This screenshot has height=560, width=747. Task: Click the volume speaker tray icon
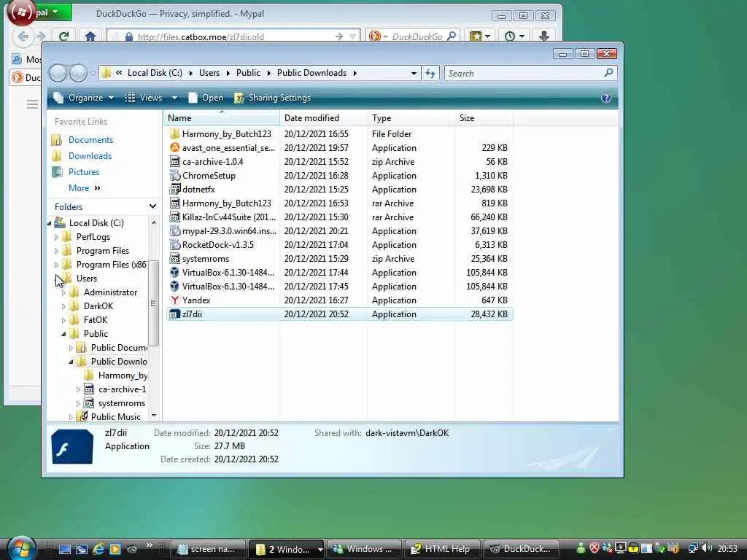708,548
